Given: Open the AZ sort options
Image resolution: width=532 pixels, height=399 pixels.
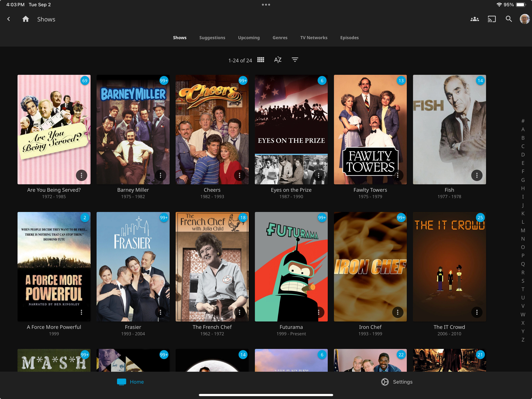Looking at the screenshot, I should pos(277,60).
